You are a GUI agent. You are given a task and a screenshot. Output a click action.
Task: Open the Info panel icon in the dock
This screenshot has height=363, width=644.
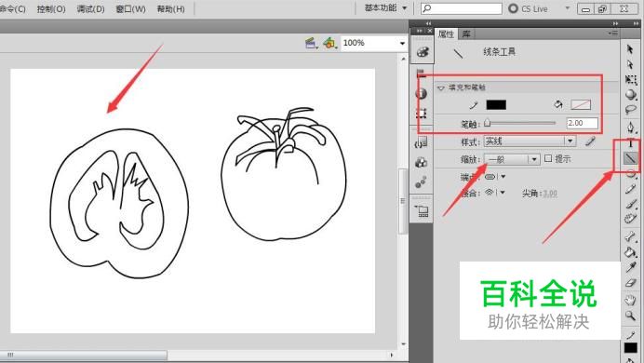(421, 94)
